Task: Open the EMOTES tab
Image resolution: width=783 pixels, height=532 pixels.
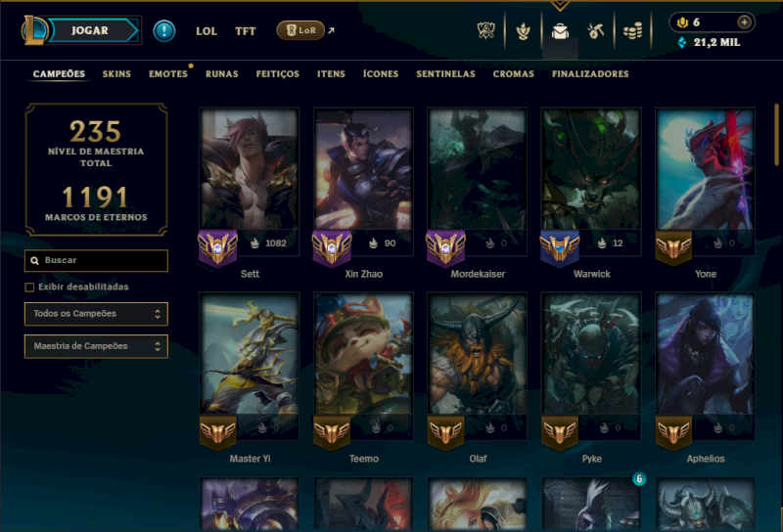Action: [x=167, y=74]
